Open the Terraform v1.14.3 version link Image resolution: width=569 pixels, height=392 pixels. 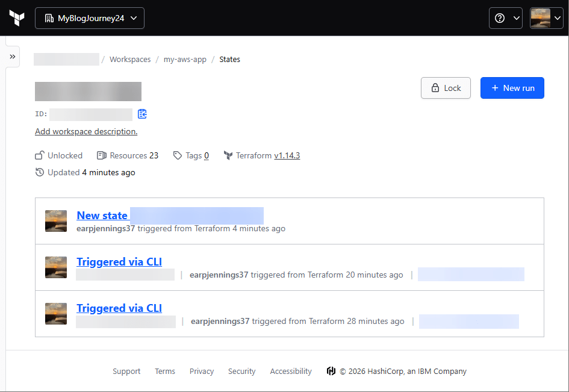click(287, 155)
